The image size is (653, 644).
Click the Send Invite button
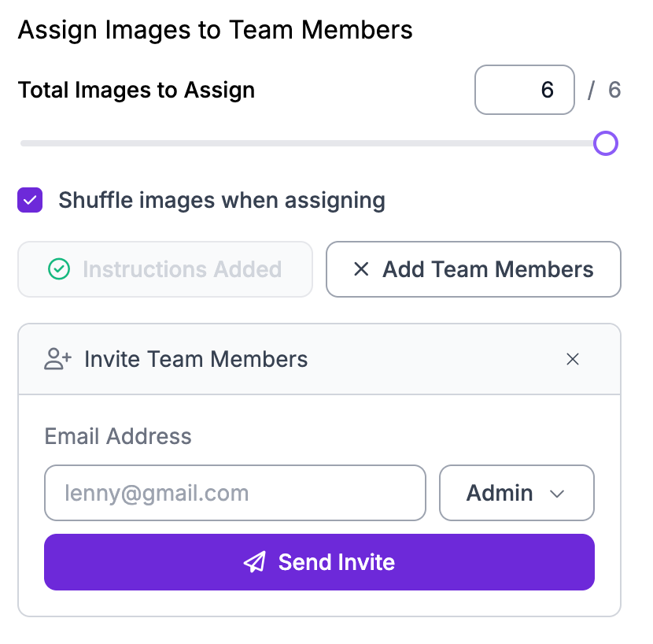click(319, 562)
